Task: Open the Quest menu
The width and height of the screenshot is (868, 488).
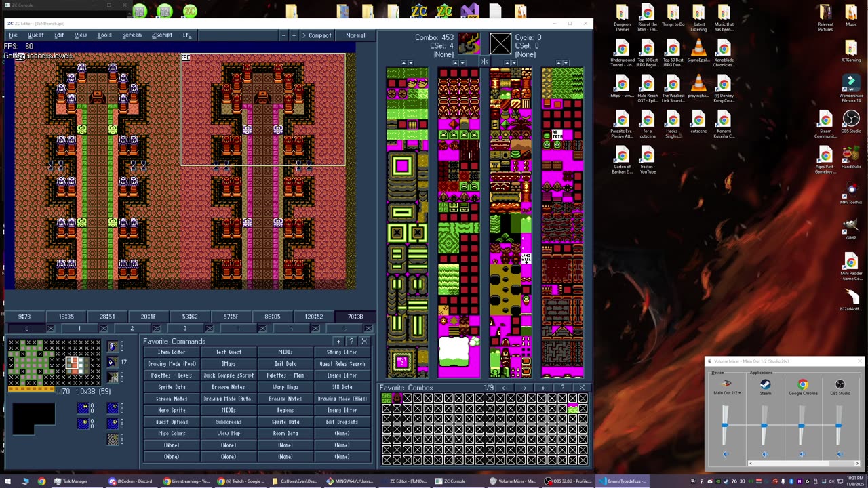Action: 35,35
